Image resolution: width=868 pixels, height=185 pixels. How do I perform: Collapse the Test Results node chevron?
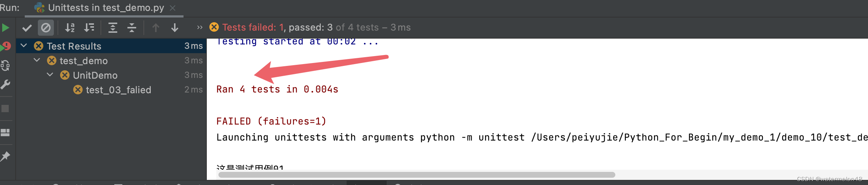point(24,46)
